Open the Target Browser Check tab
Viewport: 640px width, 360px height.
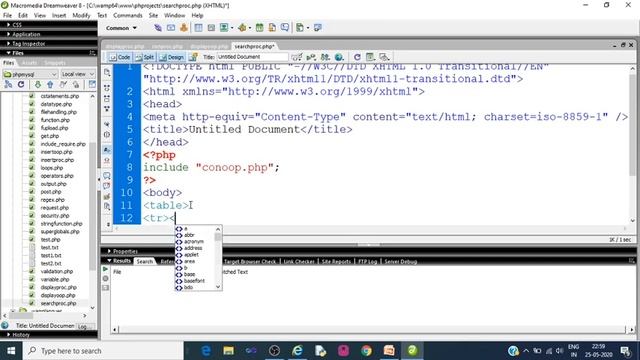point(250,262)
